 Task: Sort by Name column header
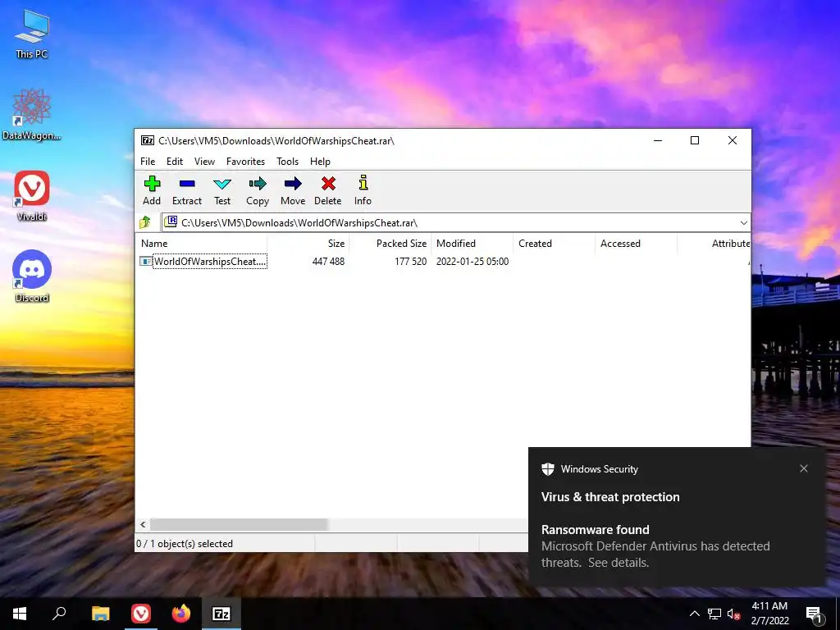202,243
